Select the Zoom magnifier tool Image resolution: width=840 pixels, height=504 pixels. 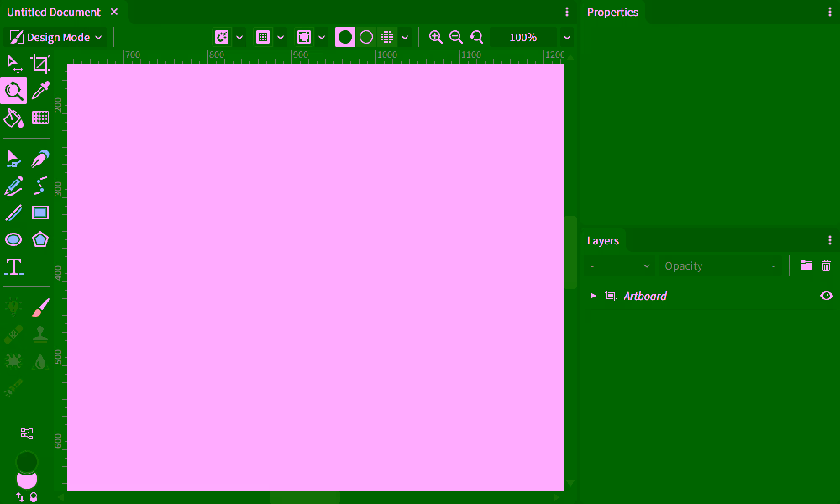[x=13, y=91]
